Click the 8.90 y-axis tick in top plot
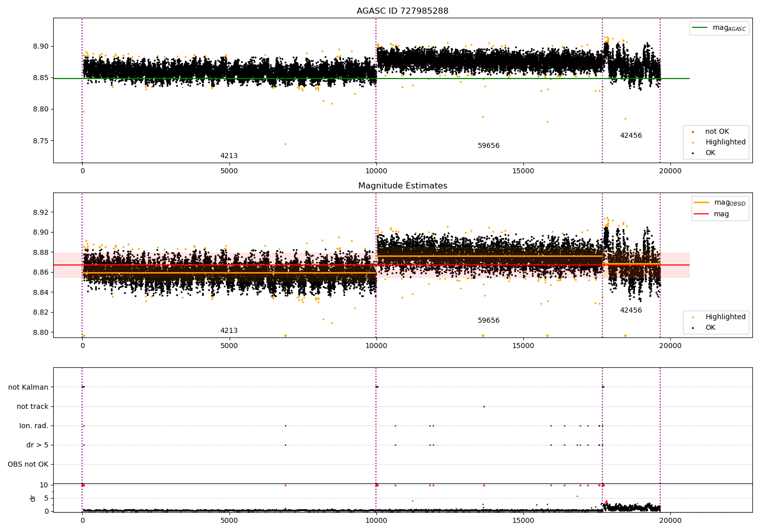 [41, 46]
